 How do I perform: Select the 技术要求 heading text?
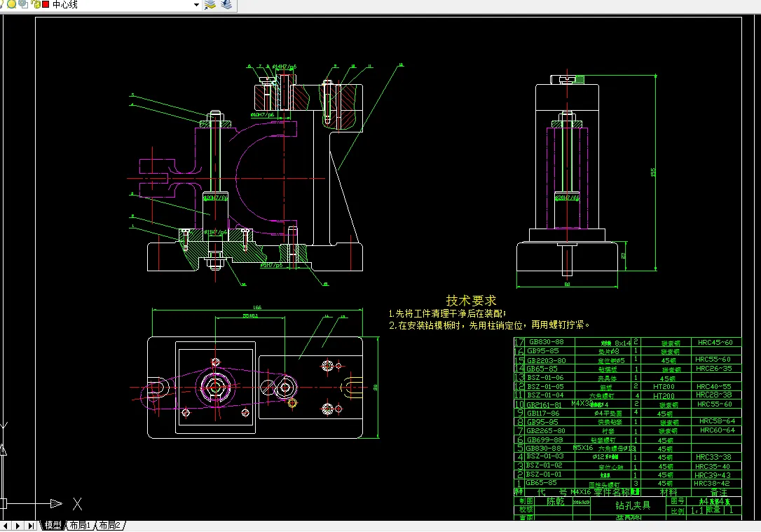point(471,301)
